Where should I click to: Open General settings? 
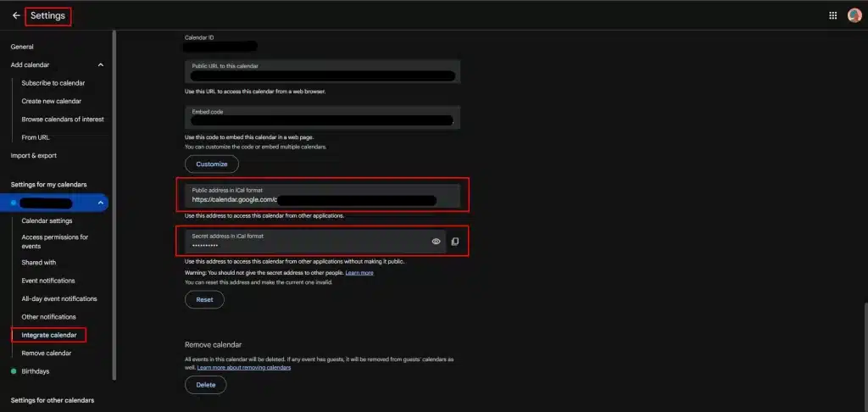pos(22,47)
